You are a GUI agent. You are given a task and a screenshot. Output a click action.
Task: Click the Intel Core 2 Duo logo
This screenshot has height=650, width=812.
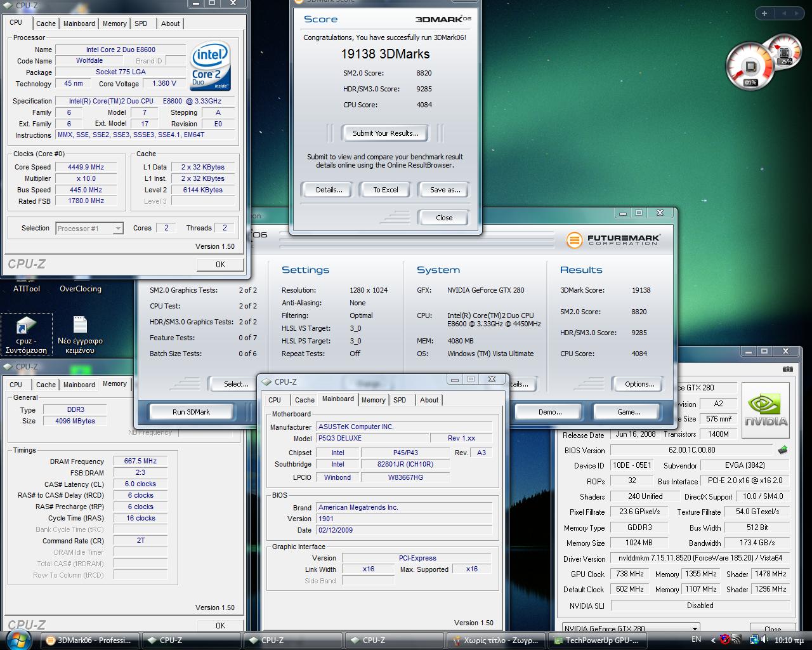[x=211, y=66]
